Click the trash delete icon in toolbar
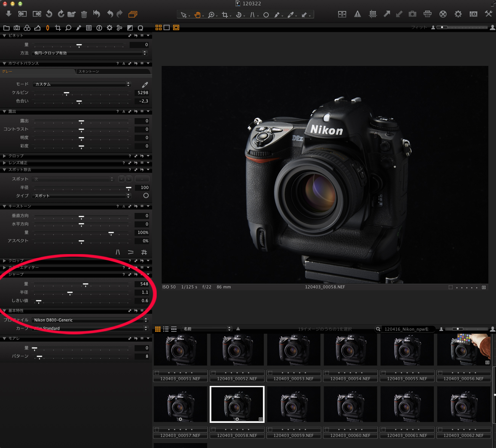 point(84,14)
